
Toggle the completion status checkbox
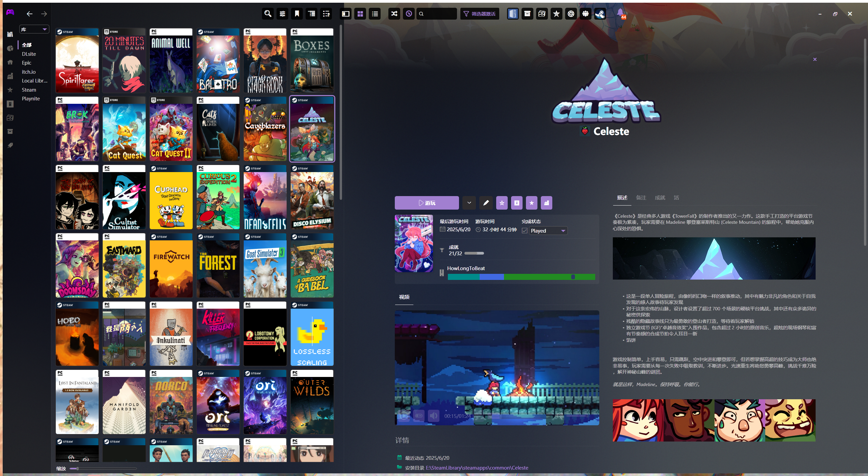pos(525,231)
